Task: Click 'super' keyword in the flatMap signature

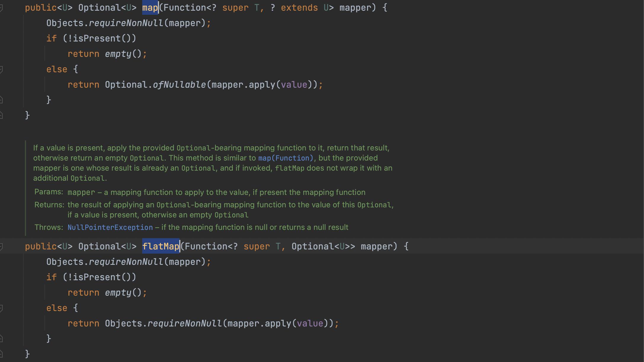Action: coord(257,246)
